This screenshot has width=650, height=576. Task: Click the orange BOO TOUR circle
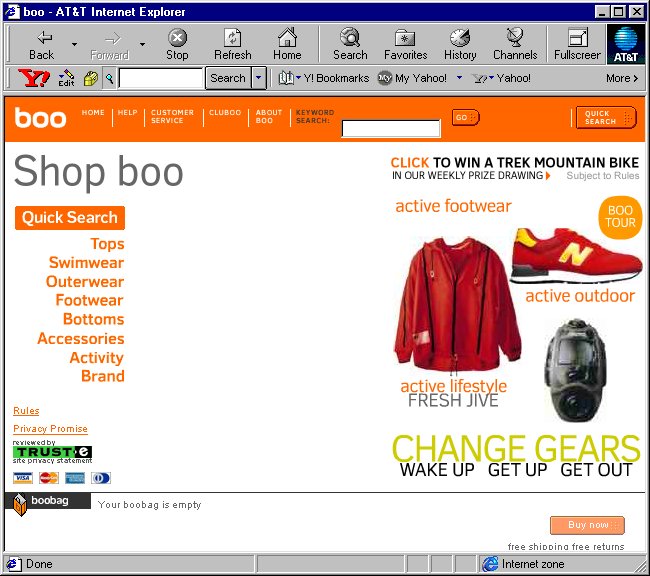coord(620,217)
